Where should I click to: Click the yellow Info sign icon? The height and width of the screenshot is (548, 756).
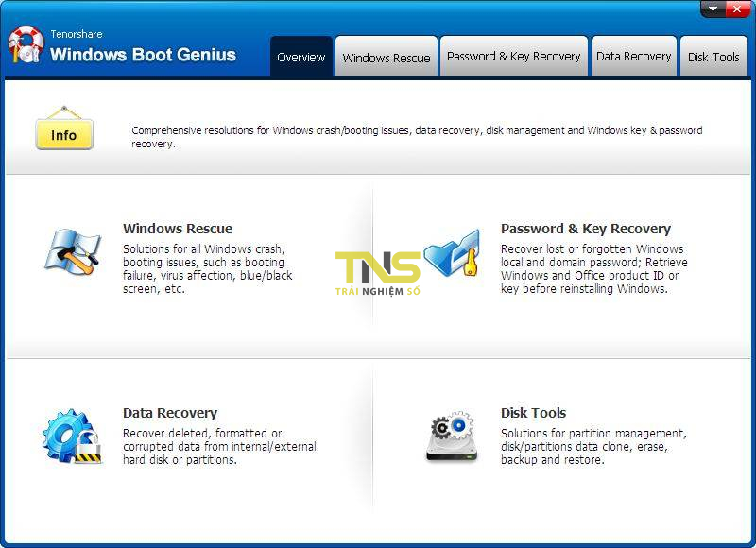pos(64,128)
